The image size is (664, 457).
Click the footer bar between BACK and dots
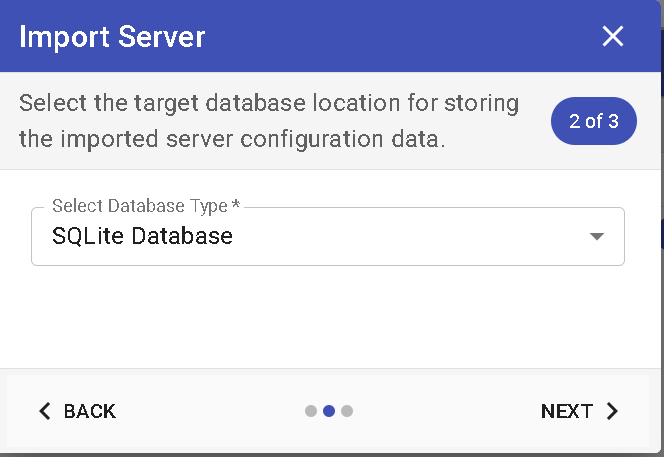coord(210,411)
